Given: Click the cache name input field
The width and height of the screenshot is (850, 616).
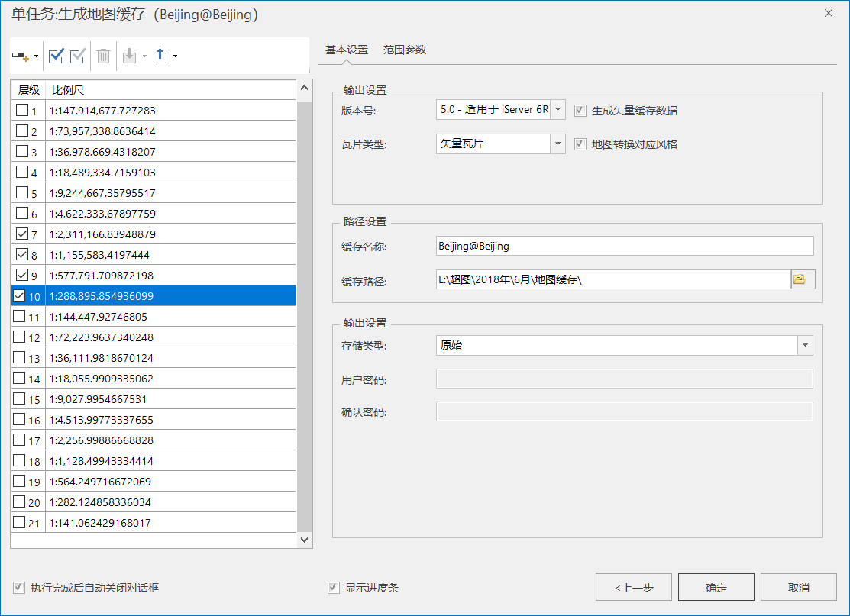Looking at the screenshot, I should [x=623, y=246].
